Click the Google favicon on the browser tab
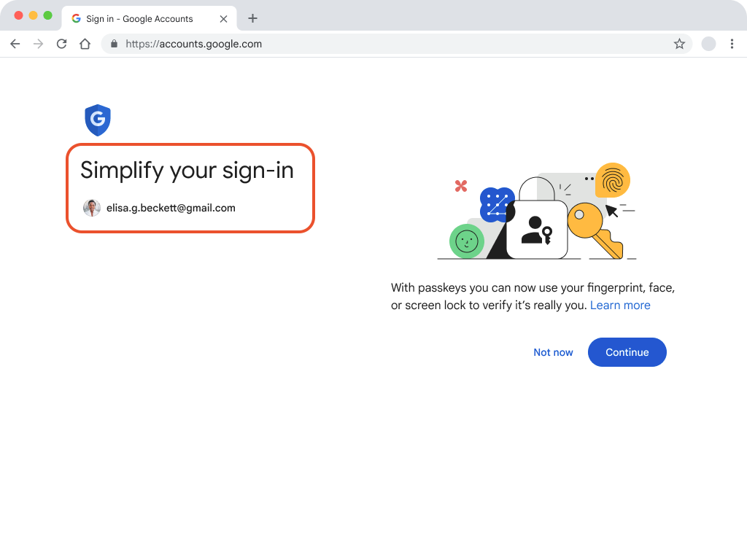Viewport: 747px width, 560px height. point(75,18)
